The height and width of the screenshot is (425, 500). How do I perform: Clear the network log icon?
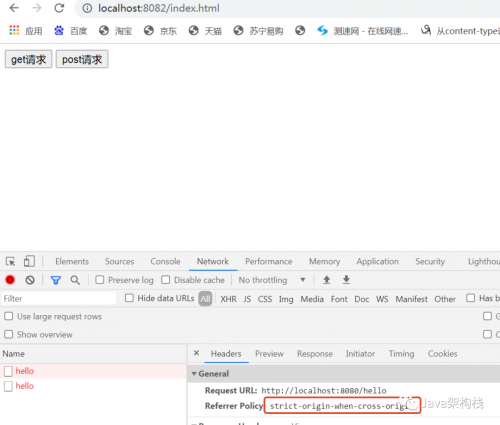pyautogui.click(x=30, y=280)
